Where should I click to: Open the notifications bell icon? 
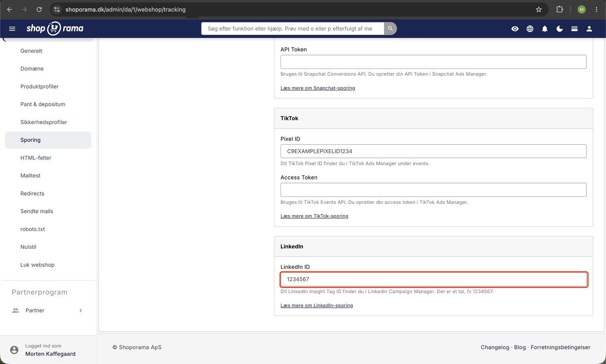[545, 29]
